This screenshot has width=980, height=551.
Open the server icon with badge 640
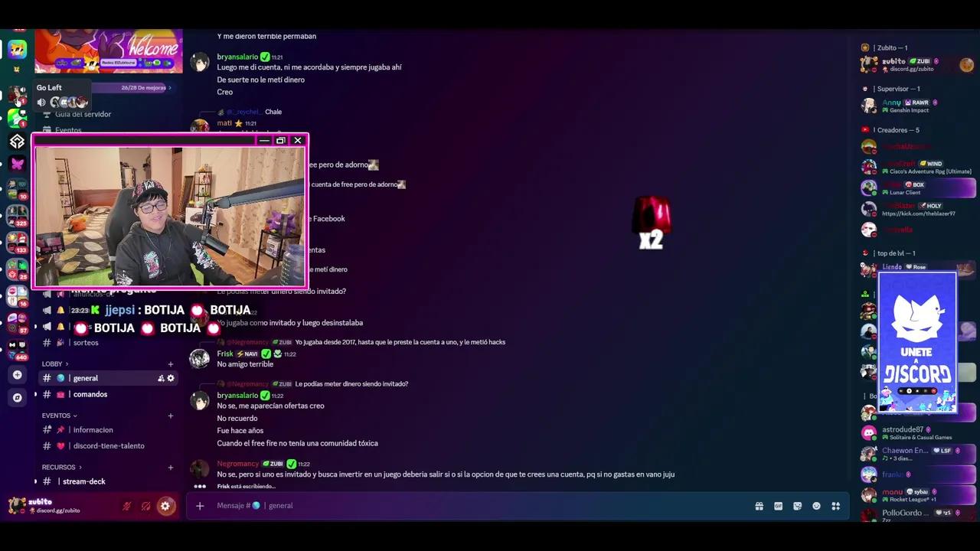pos(17,350)
